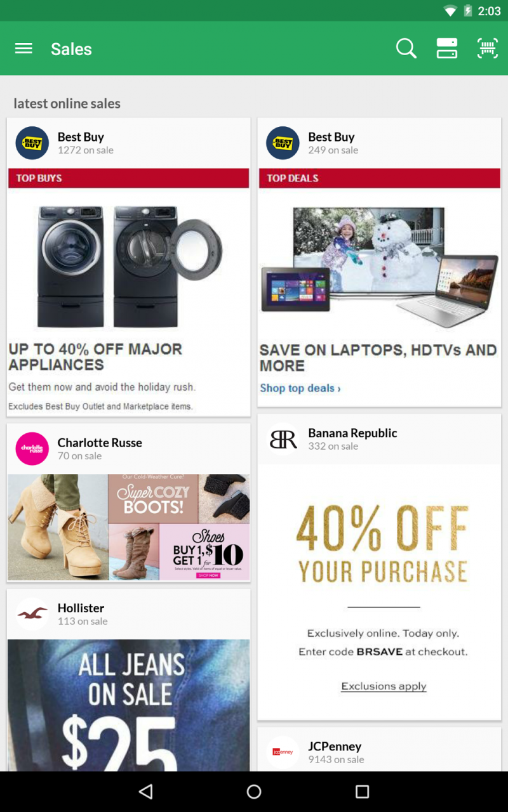Select the Charlotte Russe pink logo
Image resolution: width=508 pixels, height=812 pixels.
(32, 449)
